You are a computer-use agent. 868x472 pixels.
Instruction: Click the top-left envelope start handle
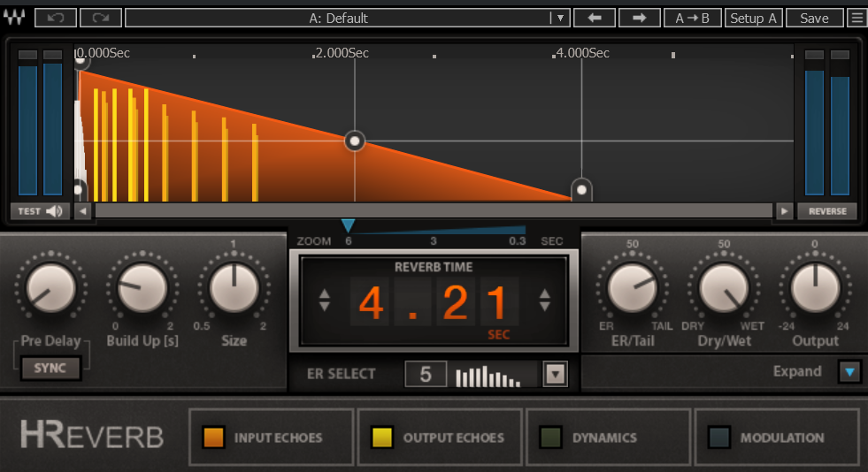coord(81,61)
